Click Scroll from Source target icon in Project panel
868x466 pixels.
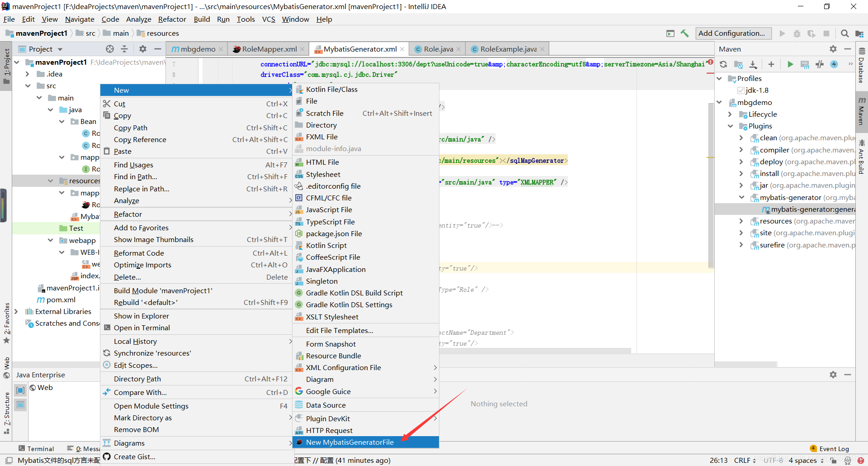point(110,49)
